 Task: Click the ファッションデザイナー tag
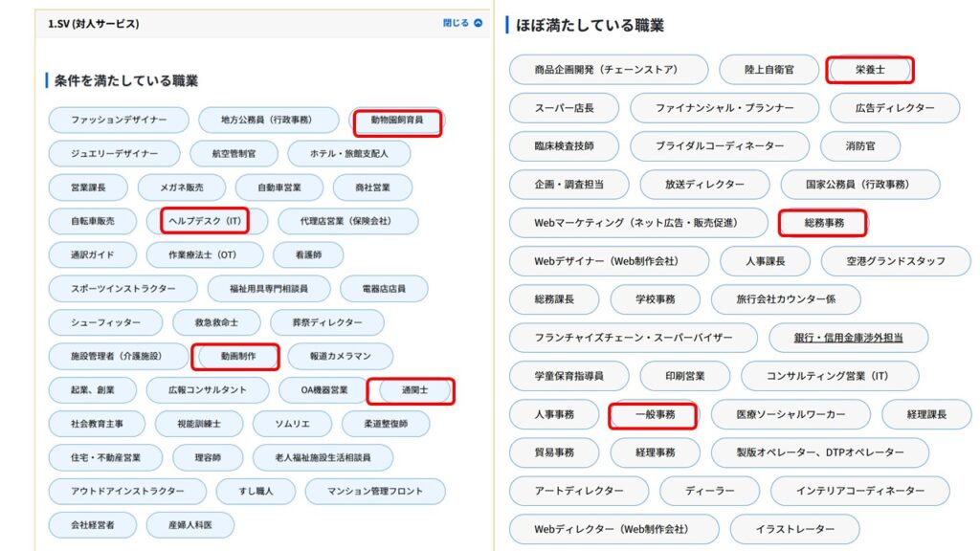pyautogui.click(x=119, y=121)
